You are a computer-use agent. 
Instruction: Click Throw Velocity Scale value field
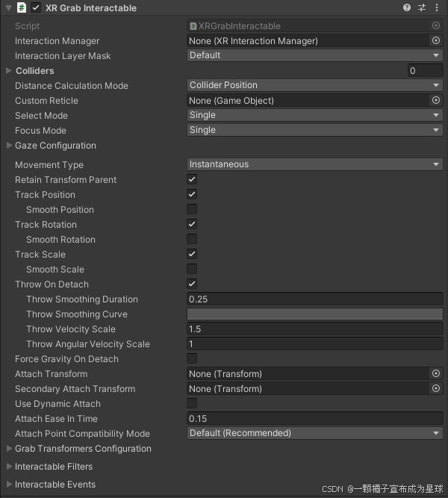(x=314, y=329)
